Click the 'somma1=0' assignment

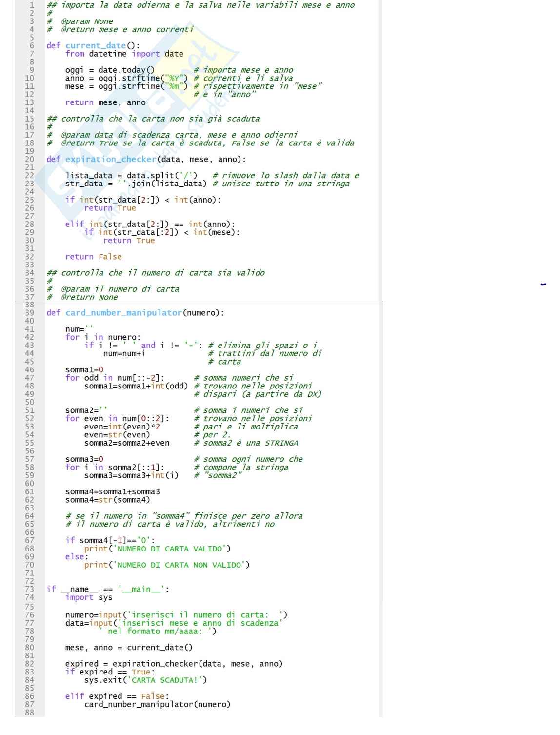click(84, 370)
